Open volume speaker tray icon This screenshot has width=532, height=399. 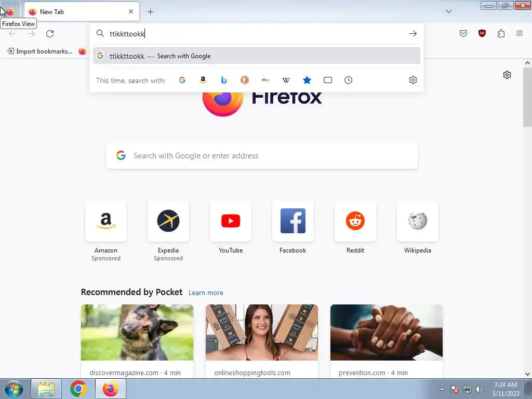pyautogui.click(x=479, y=389)
